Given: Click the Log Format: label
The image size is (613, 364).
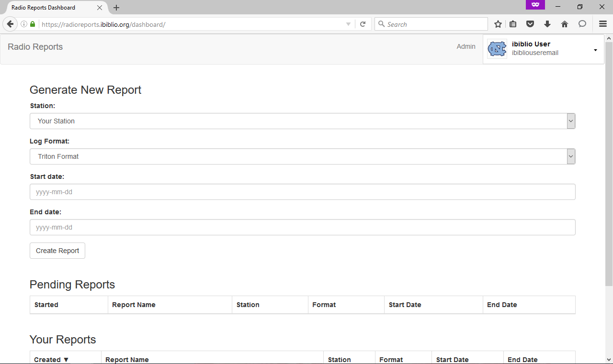Looking at the screenshot, I should (50, 141).
